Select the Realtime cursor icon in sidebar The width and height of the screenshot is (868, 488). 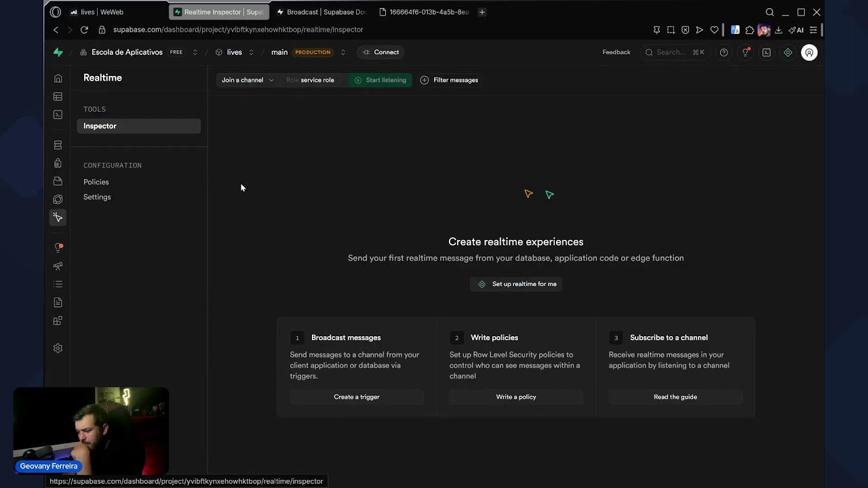coord(58,218)
